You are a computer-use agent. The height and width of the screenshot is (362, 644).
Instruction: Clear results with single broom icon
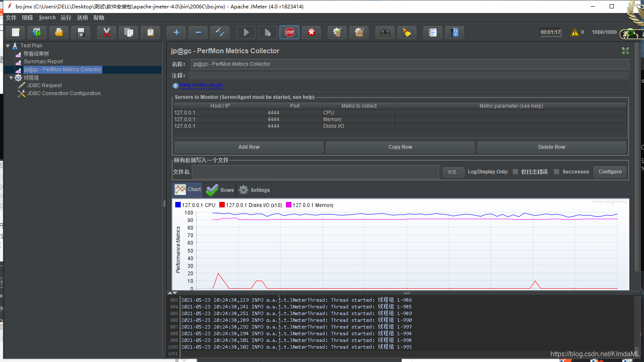(337, 32)
